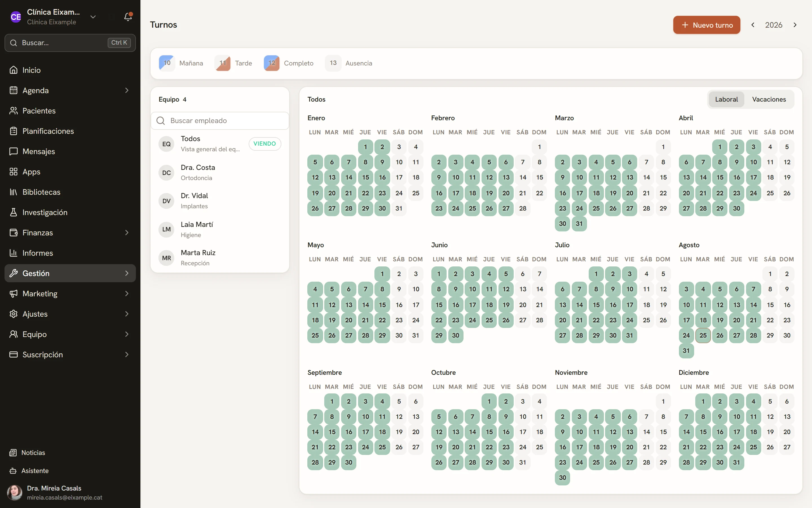Switch to Laboral view
The width and height of the screenshot is (812, 508).
pos(727,99)
